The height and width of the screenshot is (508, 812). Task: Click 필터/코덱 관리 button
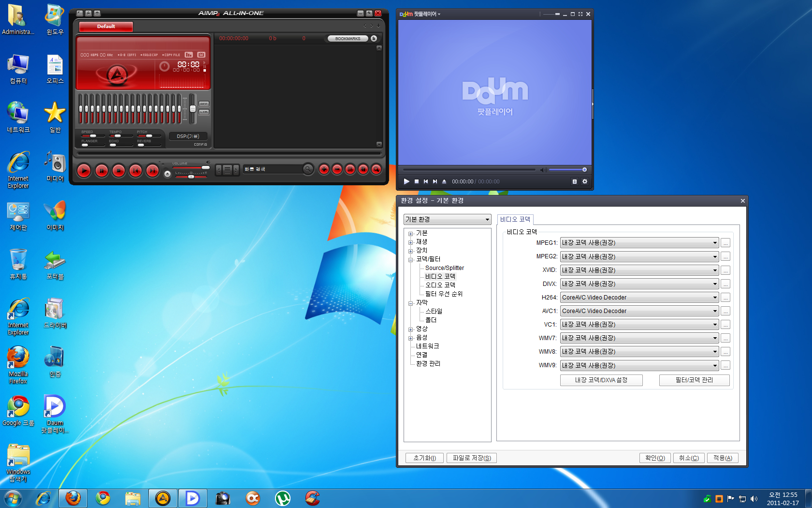coord(694,380)
